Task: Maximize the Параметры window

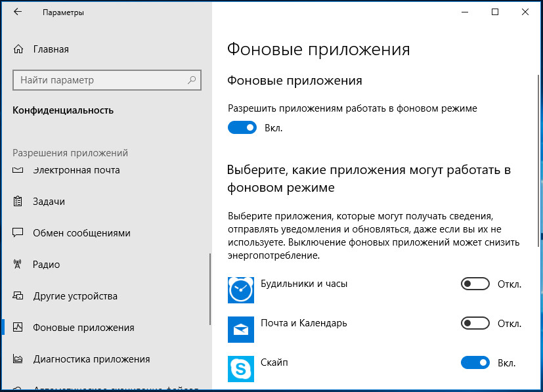Action: [x=495, y=12]
